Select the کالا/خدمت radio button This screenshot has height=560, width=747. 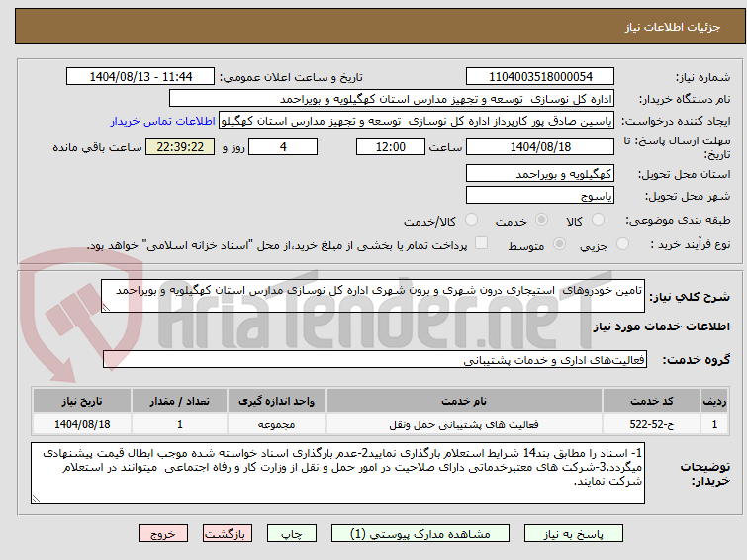(x=471, y=220)
